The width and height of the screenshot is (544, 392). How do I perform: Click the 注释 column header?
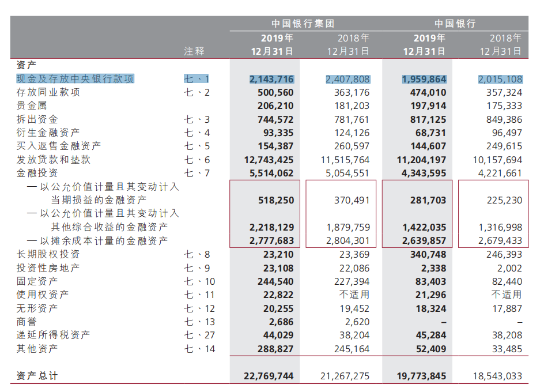point(194,51)
